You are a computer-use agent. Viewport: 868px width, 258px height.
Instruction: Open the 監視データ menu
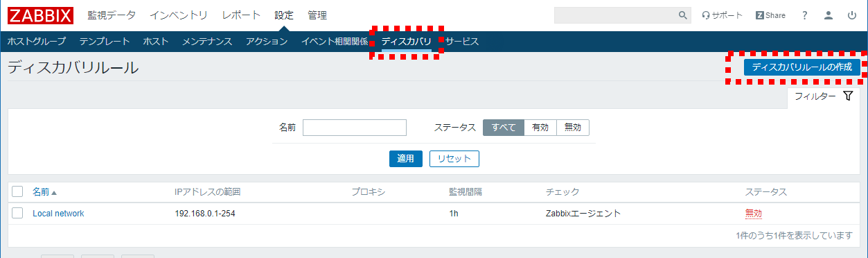(x=112, y=15)
